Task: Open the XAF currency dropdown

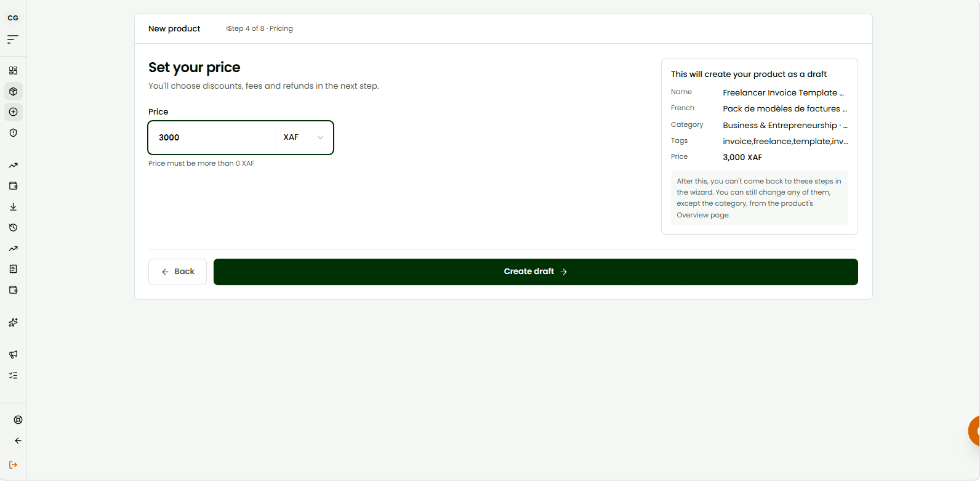Action: coord(303,137)
